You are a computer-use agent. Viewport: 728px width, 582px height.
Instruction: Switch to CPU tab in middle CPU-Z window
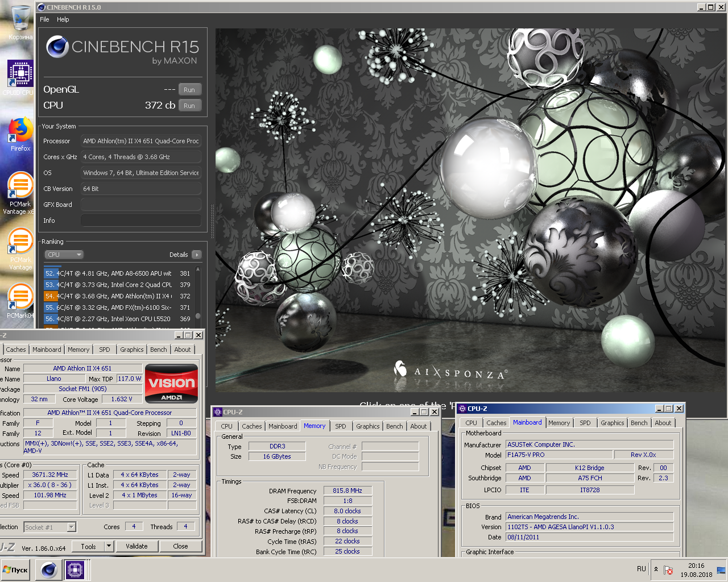click(226, 426)
